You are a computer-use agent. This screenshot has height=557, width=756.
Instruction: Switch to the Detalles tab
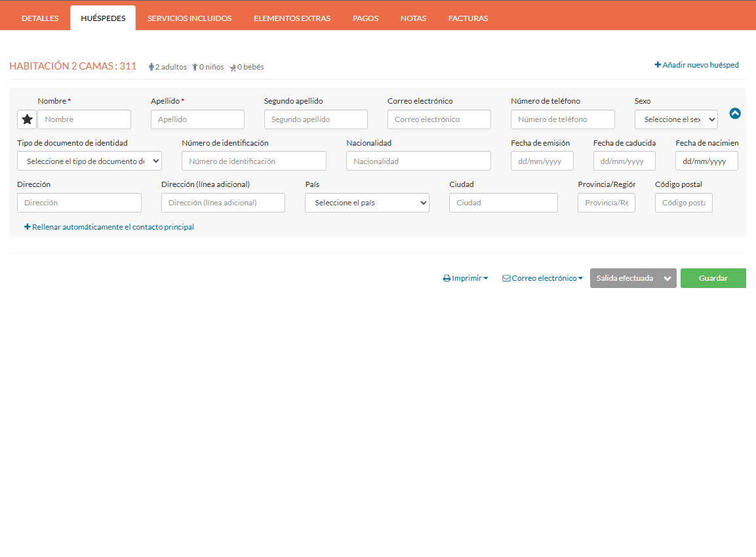[40, 18]
